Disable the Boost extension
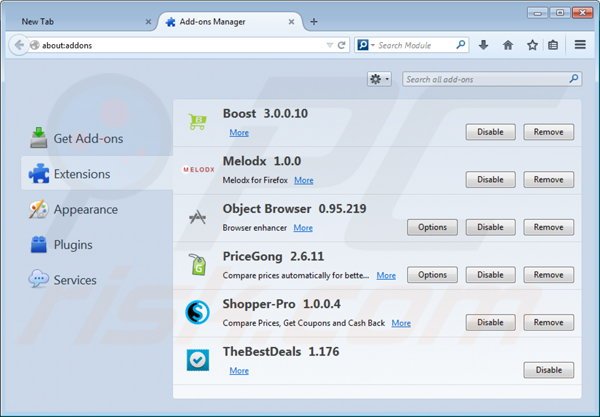Viewport: 600px width, 417px height. coord(490,132)
